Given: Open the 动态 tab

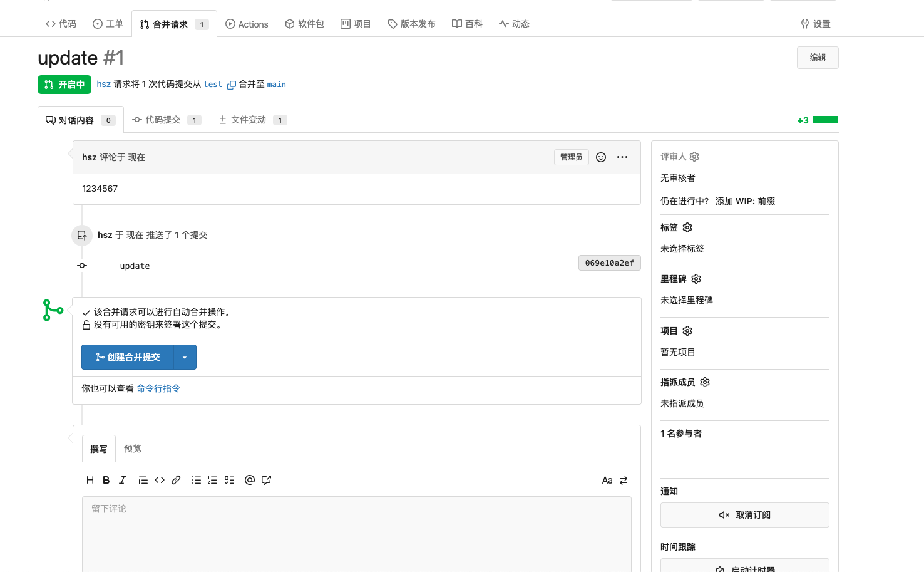Looking at the screenshot, I should click(514, 24).
